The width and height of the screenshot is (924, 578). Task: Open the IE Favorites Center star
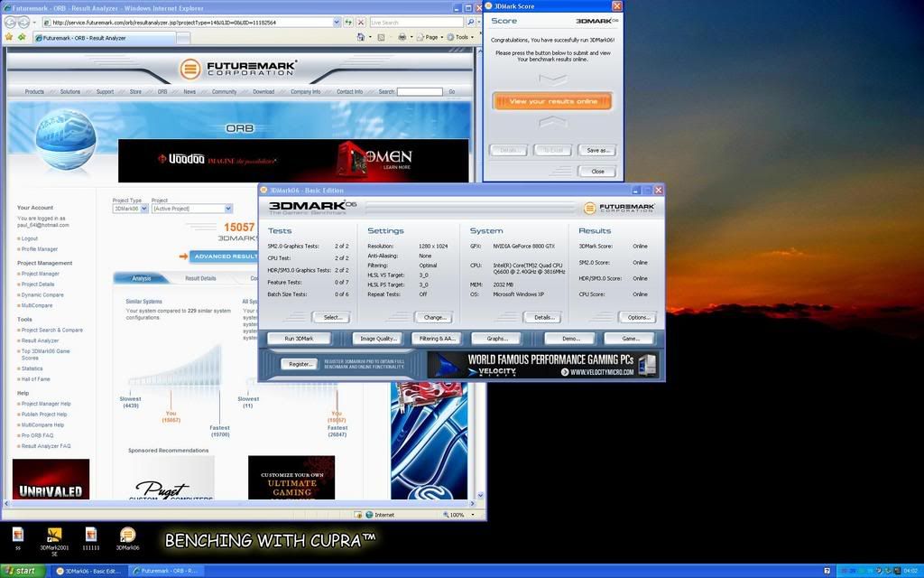9,37
